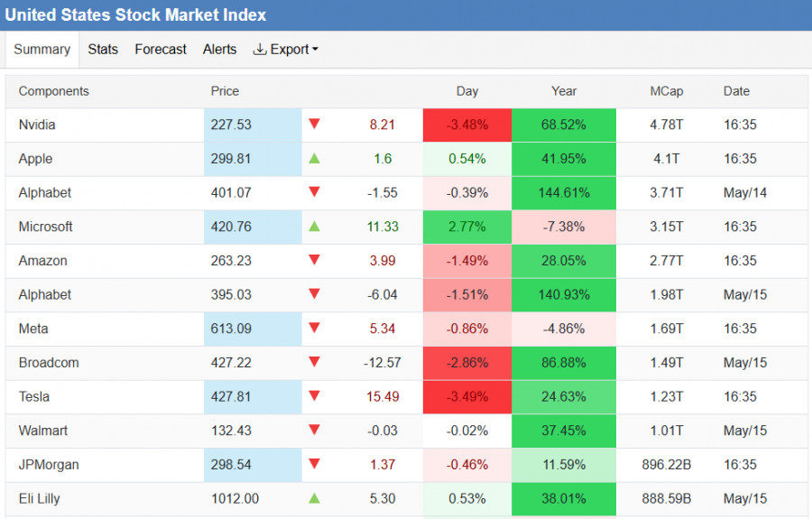Click Microsoft price 420.76

coord(231,227)
